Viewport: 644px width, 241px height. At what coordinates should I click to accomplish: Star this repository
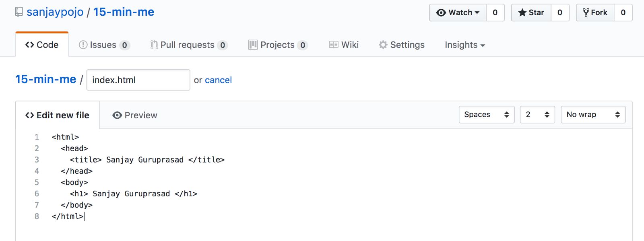[x=531, y=12]
